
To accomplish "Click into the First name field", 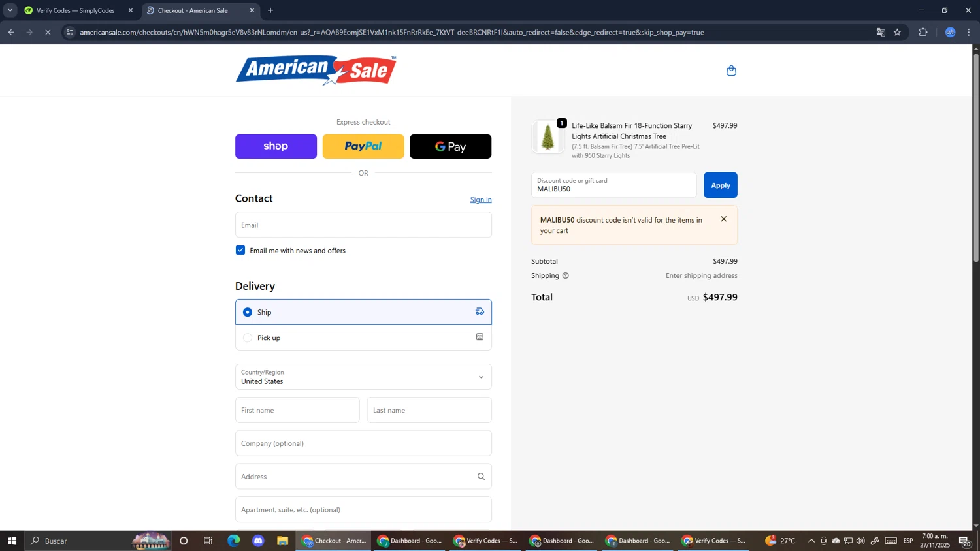I will tap(297, 410).
